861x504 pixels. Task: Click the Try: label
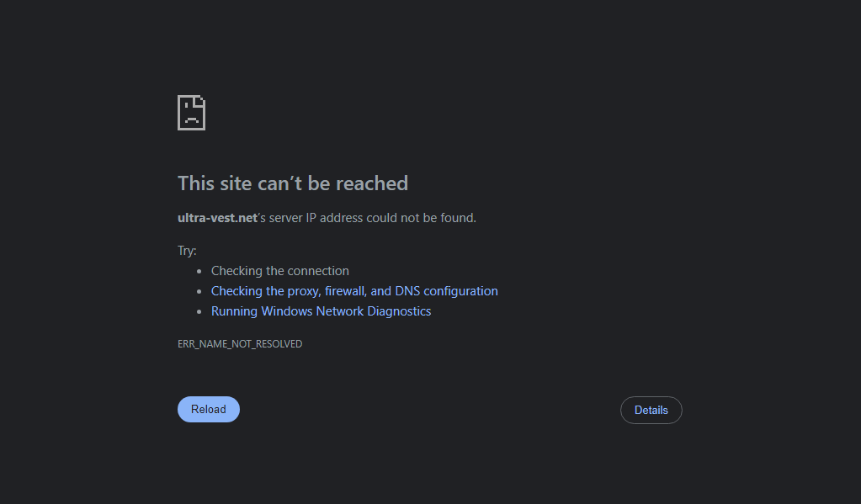[x=187, y=251]
